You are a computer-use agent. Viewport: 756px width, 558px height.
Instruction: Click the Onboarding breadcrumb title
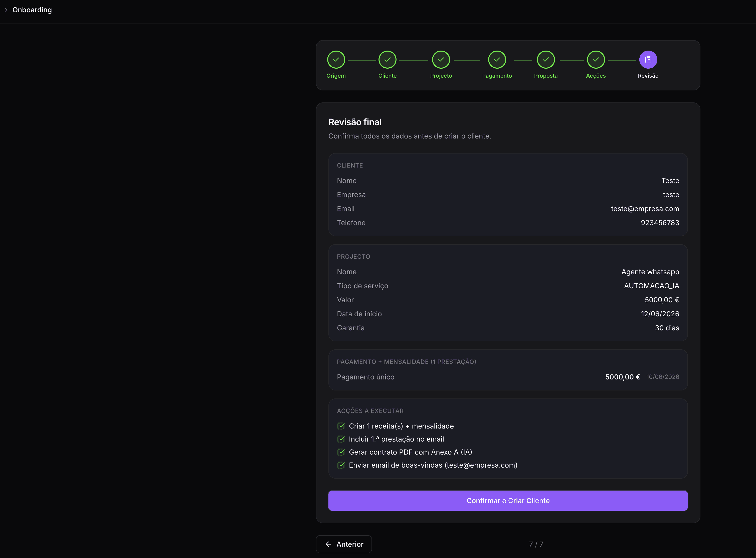coord(32,10)
